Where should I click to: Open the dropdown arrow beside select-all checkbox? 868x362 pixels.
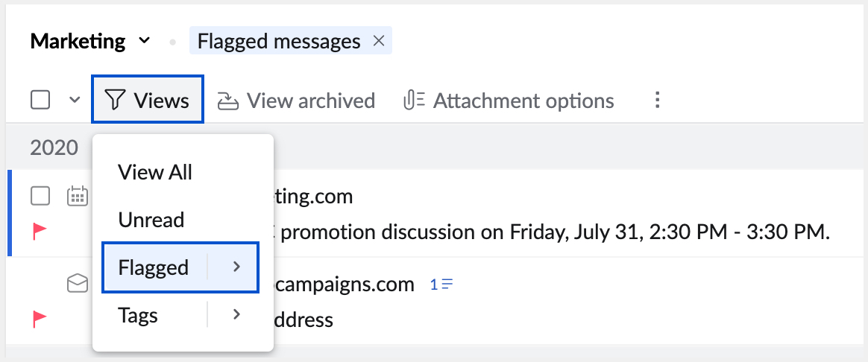click(75, 100)
